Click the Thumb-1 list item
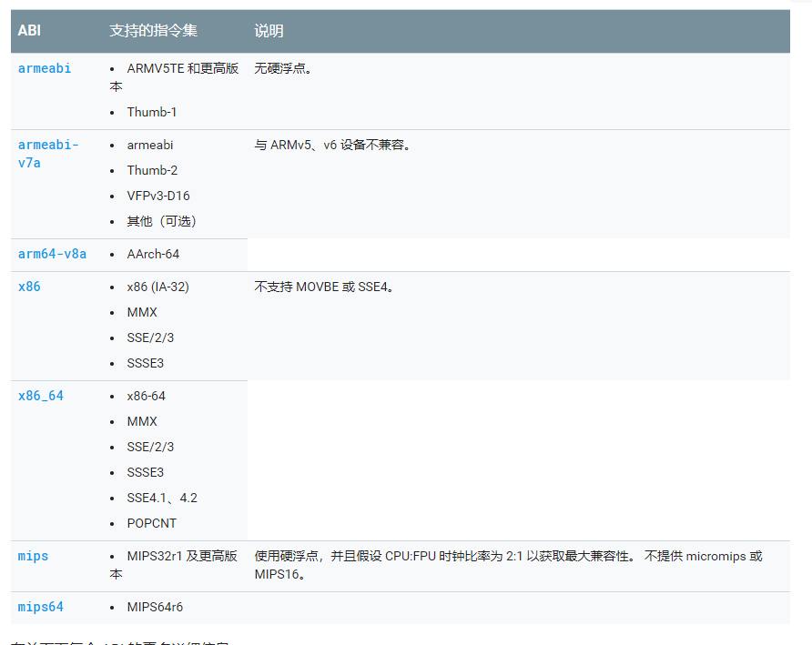This screenshot has height=645, width=812. click(x=152, y=112)
